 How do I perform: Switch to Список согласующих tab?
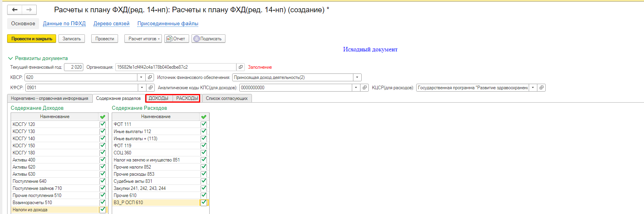click(227, 98)
